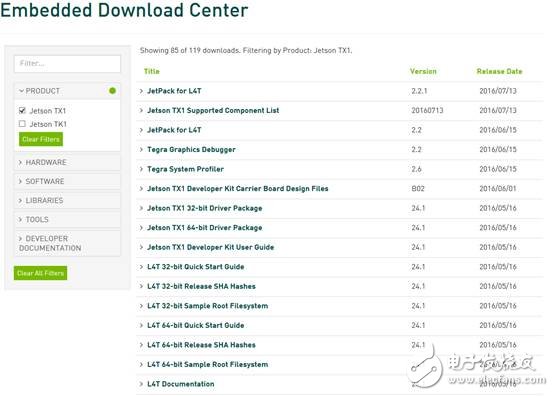Focus the Filter search input field

pyautogui.click(x=67, y=64)
